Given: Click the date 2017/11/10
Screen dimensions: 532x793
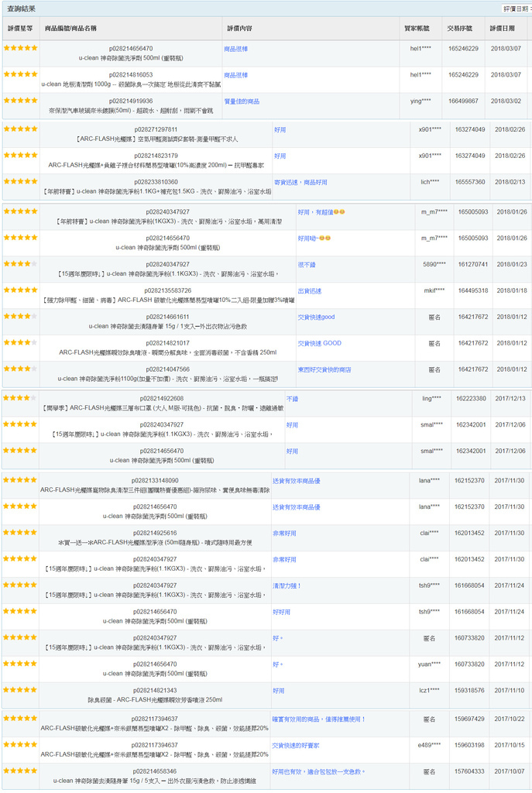Looking at the screenshot, I should point(510,690).
